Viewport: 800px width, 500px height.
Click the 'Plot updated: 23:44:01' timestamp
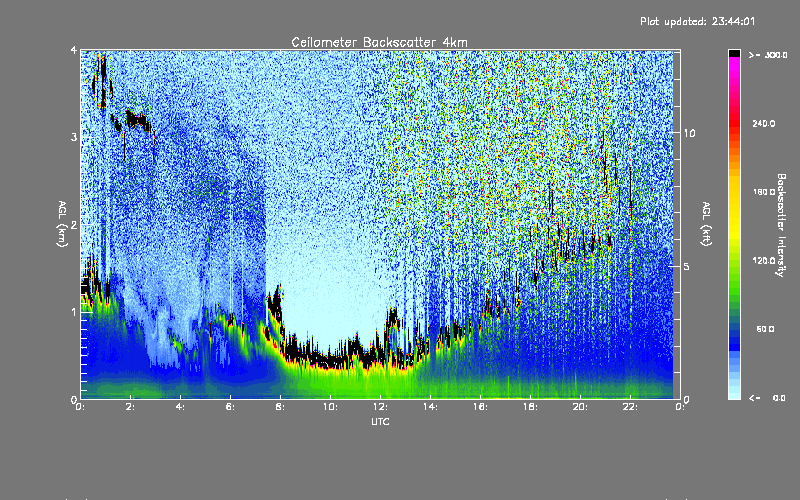697,21
